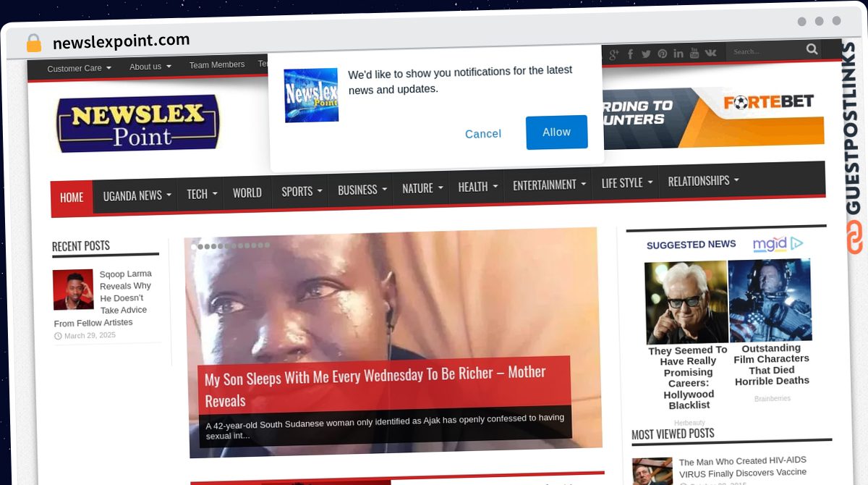Open the LinkedIn social icon
Viewport: 868px width, 485px height.
(678, 54)
